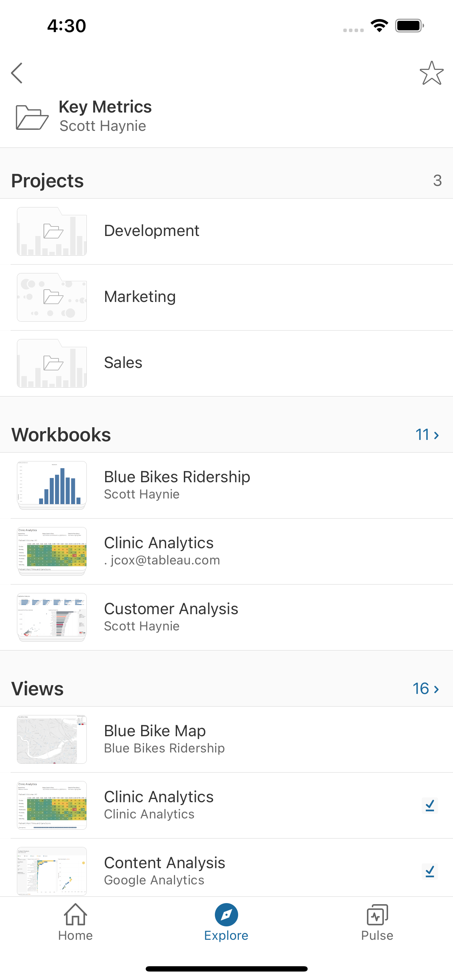Screen dimensions: 453x980
Task: Tap the Blue Bikes Ridership bar chart thumbnail
Action: point(52,485)
